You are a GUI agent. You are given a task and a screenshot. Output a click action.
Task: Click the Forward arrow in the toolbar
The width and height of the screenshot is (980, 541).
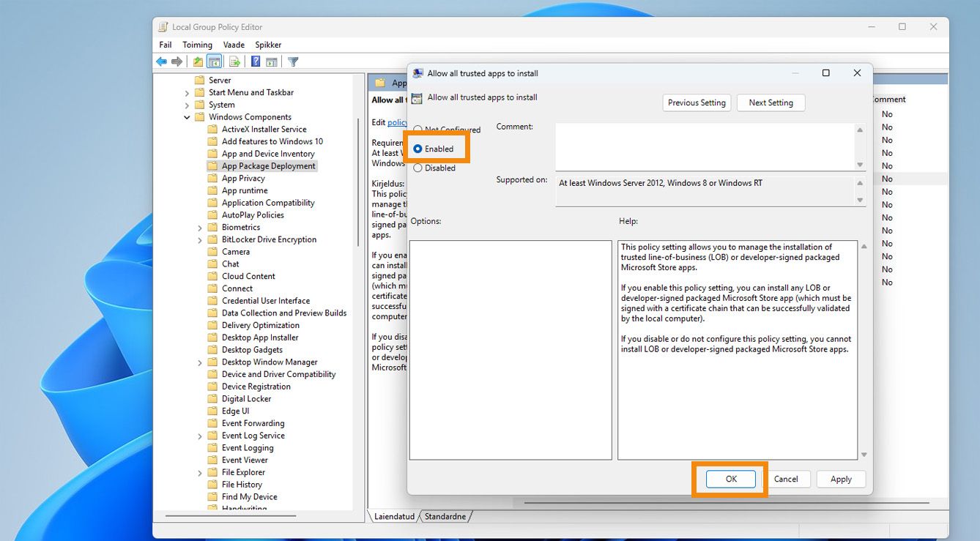pyautogui.click(x=177, y=61)
